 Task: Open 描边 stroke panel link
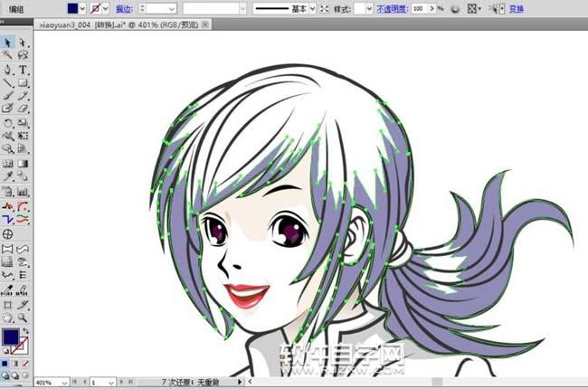(124, 9)
